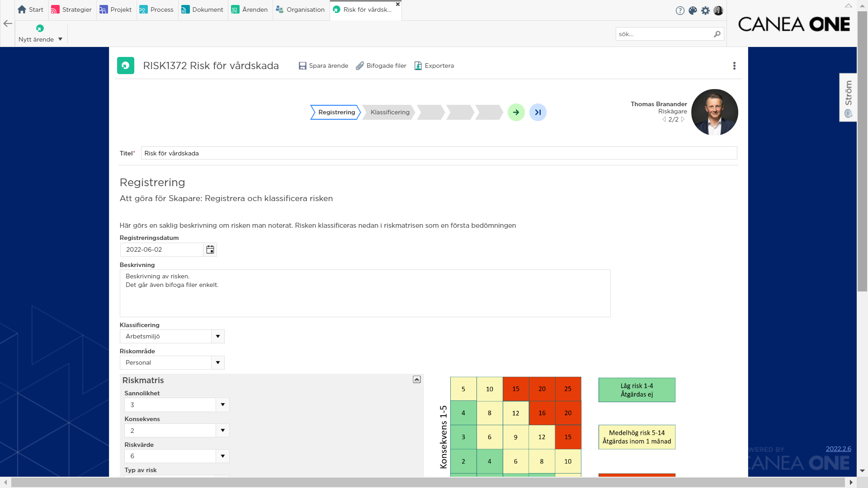Click the green next step arrow
Viewport: 868px width, 488px height.
click(516, 112)
